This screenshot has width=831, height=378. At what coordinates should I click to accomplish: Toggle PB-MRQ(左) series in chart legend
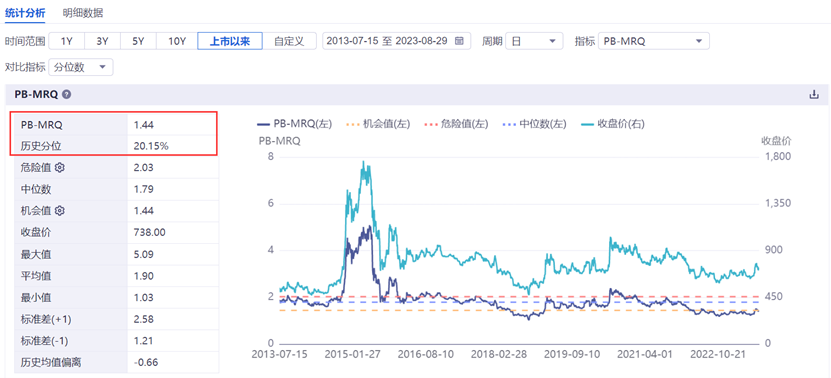tap(294, 124)
